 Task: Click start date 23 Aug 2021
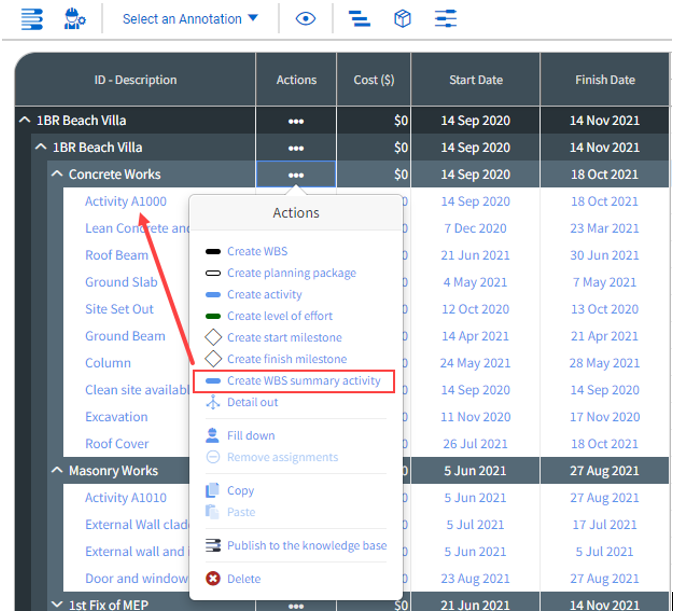tap(475, 578)
